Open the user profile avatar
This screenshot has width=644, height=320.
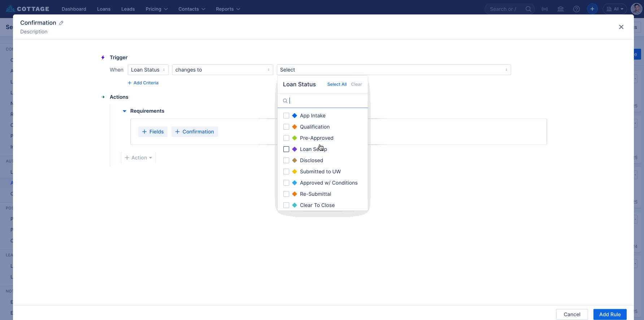pos(636,9)
